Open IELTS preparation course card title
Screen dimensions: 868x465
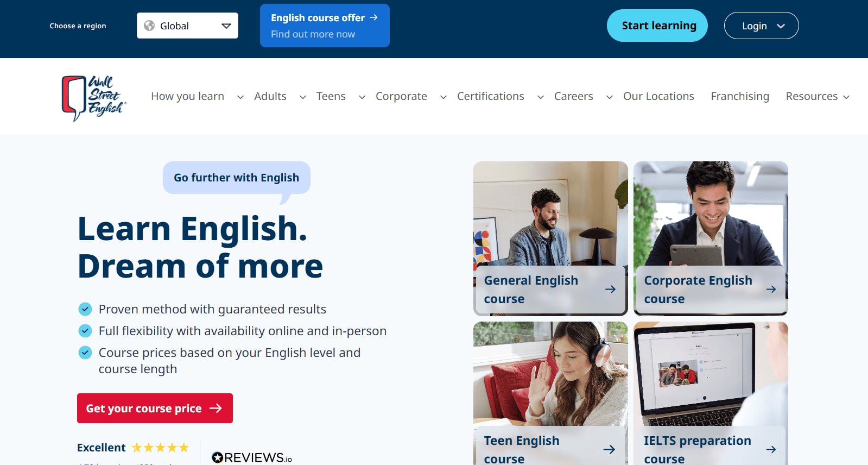point(698,449)
